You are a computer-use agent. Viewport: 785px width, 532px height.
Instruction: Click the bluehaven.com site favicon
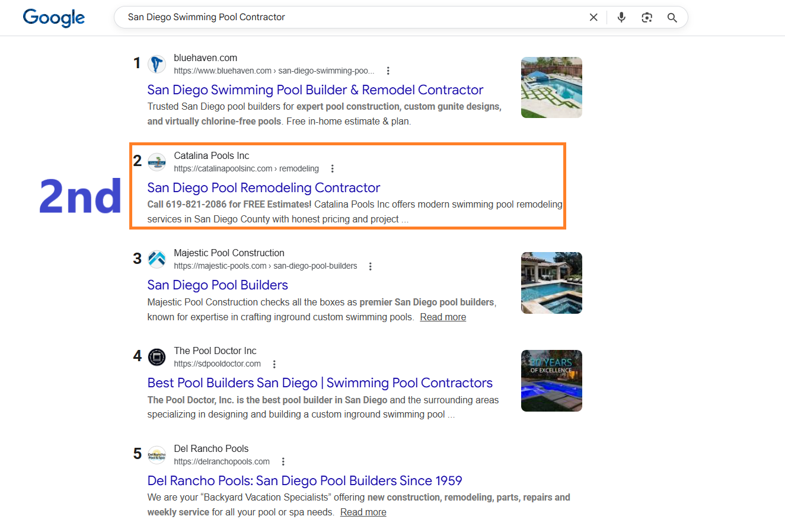coord(157,64)
